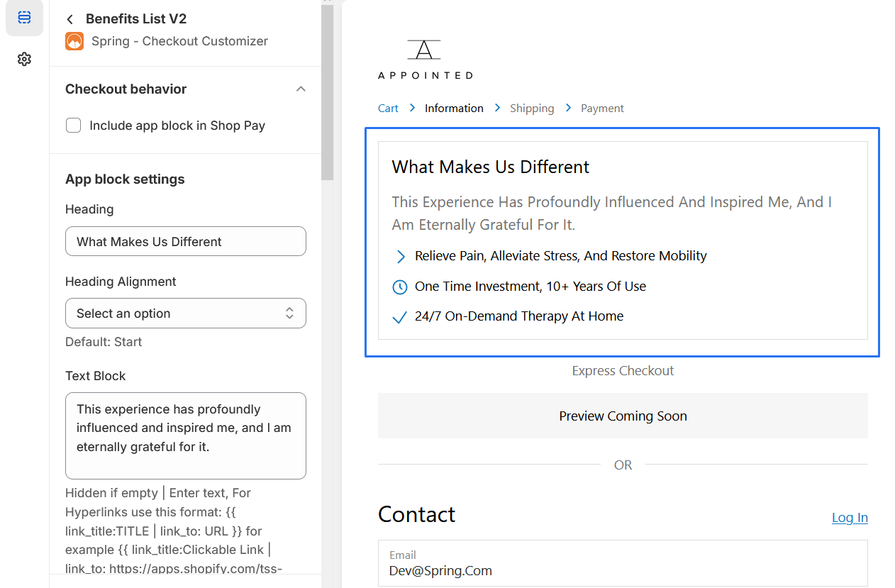Select the Payment breadcrumb step

[602, 109]
